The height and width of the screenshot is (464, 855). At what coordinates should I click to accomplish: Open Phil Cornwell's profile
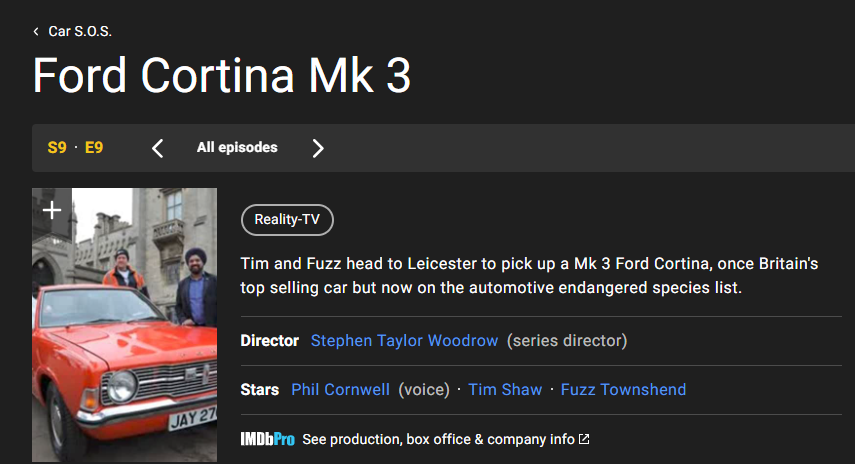[340, 390]
